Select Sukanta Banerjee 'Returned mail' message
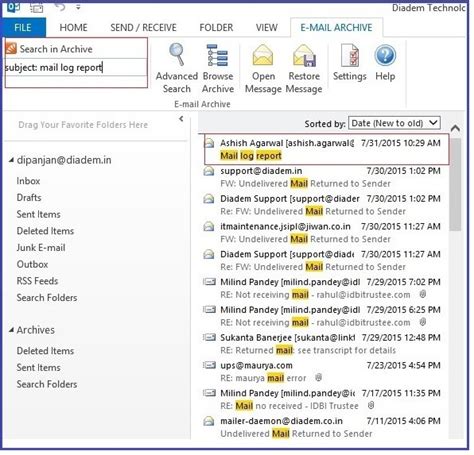The image size is (474, 455). (323, 344)
